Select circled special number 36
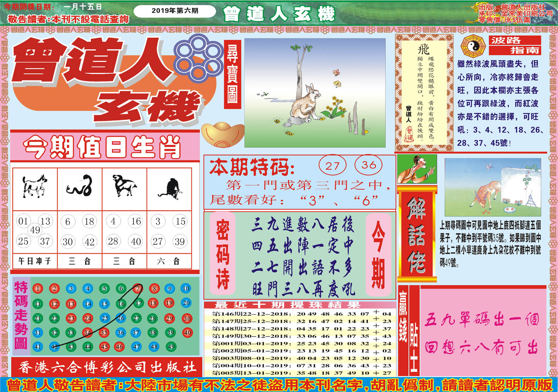This screenshot has height=392, width=558. tap(368, 165)
